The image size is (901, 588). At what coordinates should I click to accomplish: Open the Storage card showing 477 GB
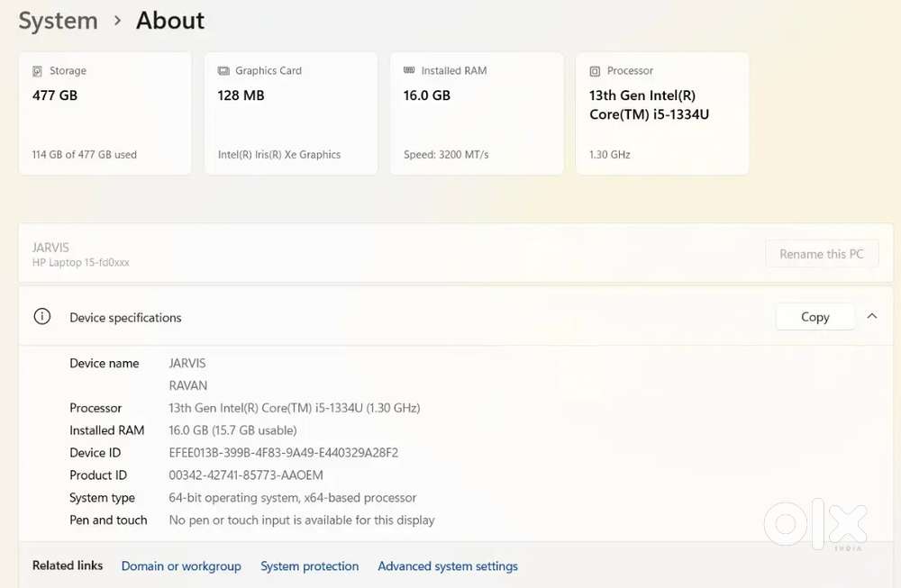(105, 113)
